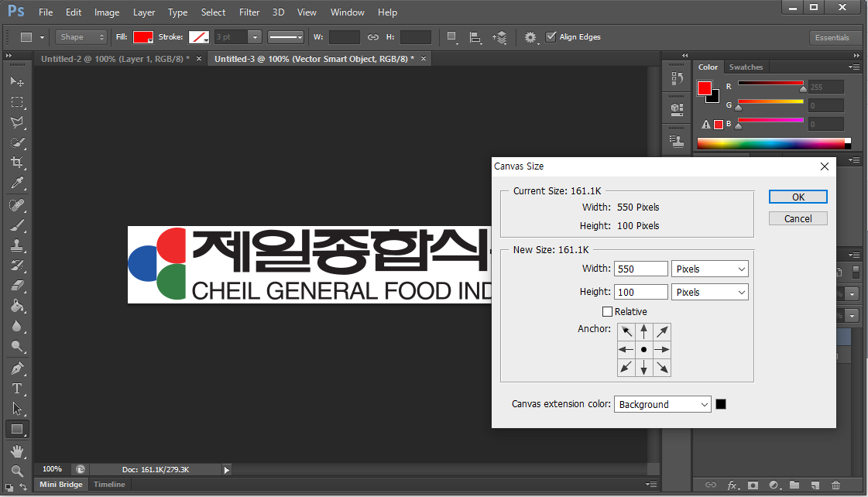This screenshot has height=497, width=868.
Task: Select the Eyedropper tool
Action: point(17,183)
